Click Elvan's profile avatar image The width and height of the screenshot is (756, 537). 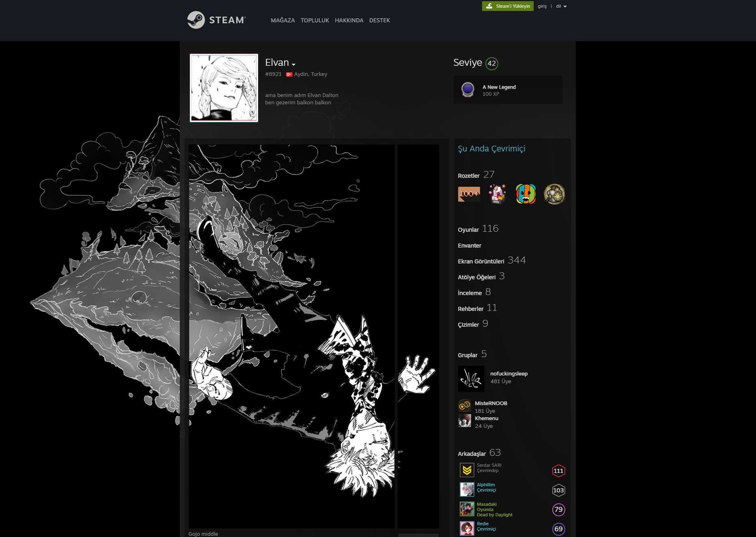224,88
